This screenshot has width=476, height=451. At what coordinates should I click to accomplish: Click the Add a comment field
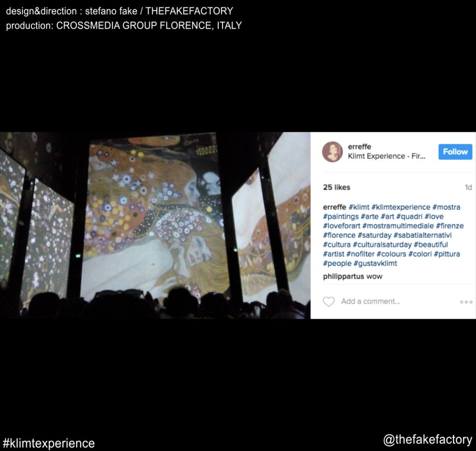click(370, 301)
